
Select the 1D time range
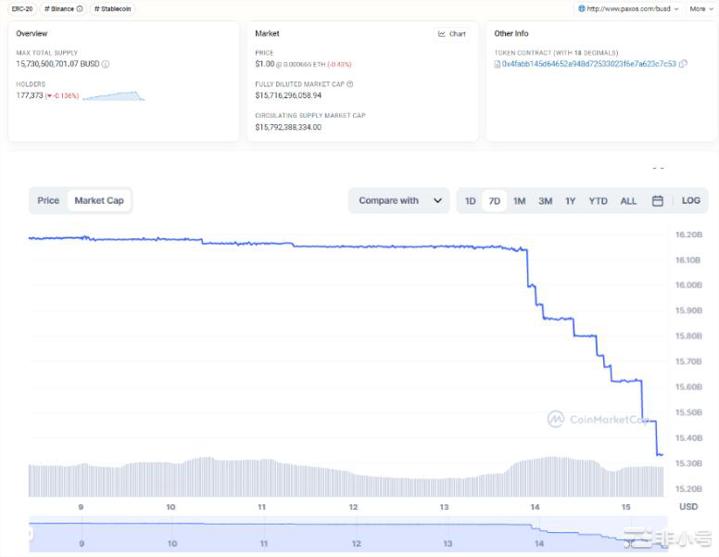(x=470, y=201)
